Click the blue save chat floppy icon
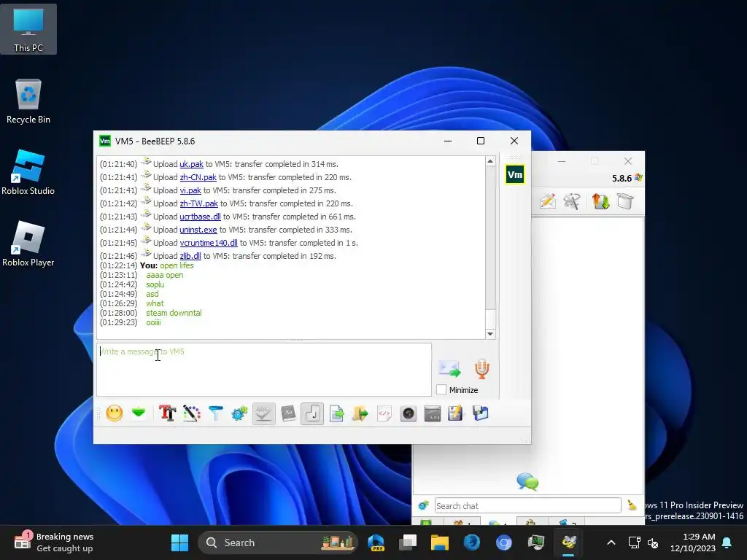The height and width of the screenshot is (560, 747). 480,413
